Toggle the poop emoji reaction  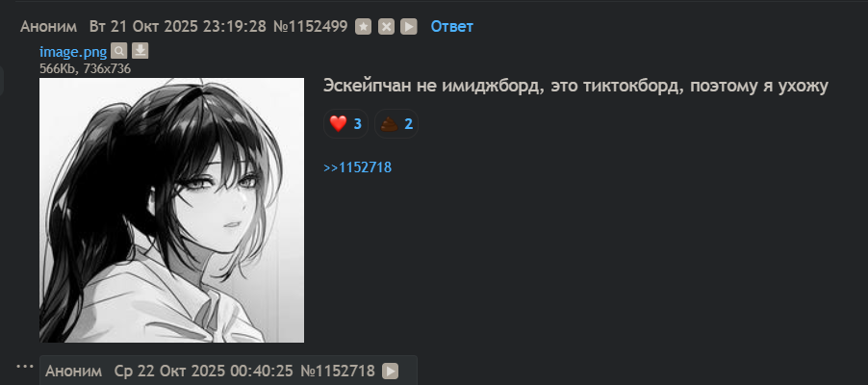(x=396, y=123)
